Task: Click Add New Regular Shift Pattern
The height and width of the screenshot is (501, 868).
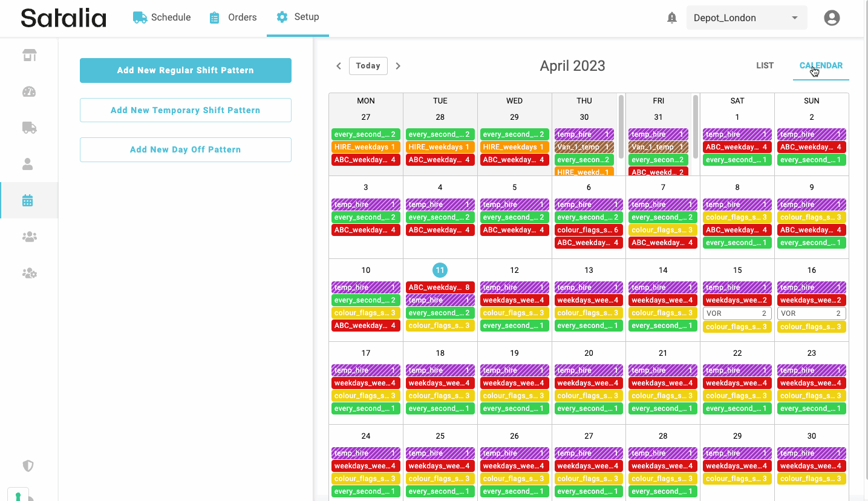Action: point(185,70)
